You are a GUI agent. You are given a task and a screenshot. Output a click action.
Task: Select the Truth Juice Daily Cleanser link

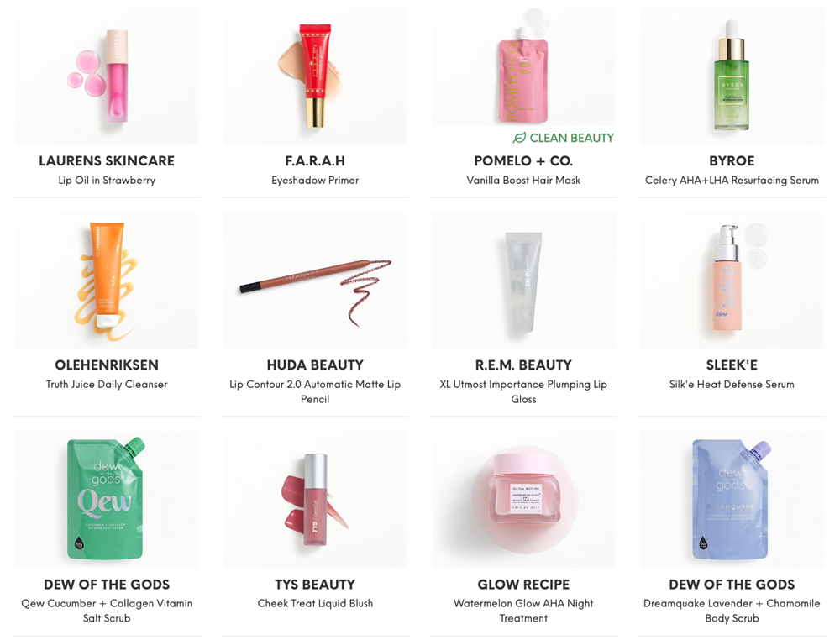pyautogui.click(x=107, y=385)
